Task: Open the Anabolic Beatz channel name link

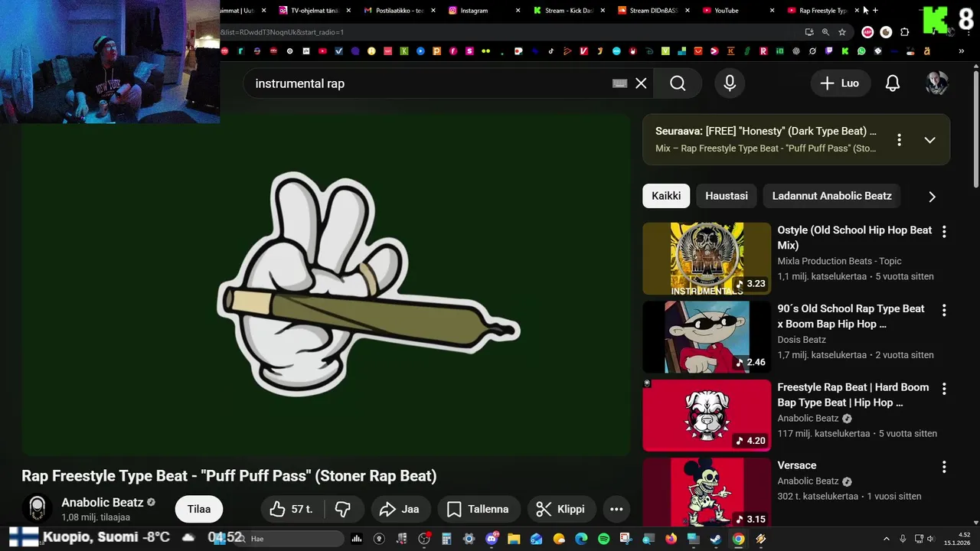Action: click(x=103, y=503)
